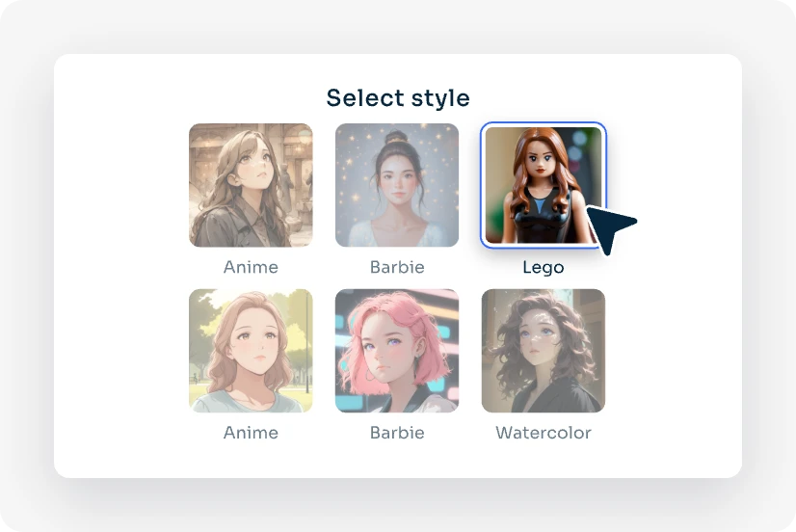796x532 pixels.
Task: Select the sepia-toned Anime street portrait
Action: coord(251,185)
